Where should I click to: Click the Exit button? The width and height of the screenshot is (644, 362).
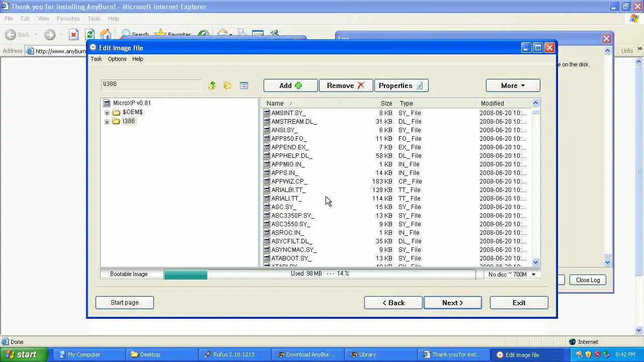pyautogui.click(x=519, y=303)
